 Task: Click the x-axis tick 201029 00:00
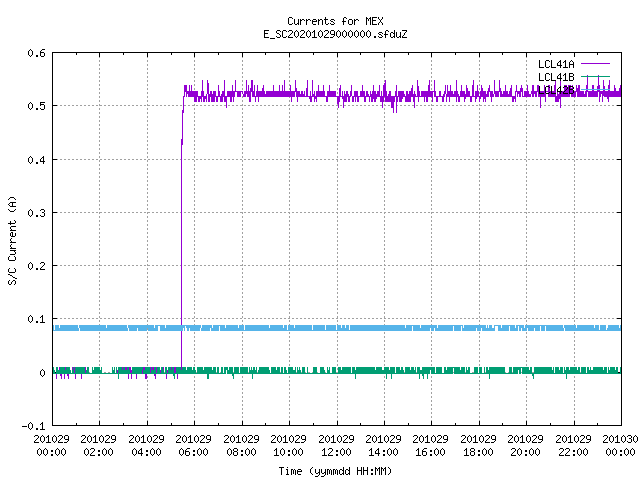[51, 446]
